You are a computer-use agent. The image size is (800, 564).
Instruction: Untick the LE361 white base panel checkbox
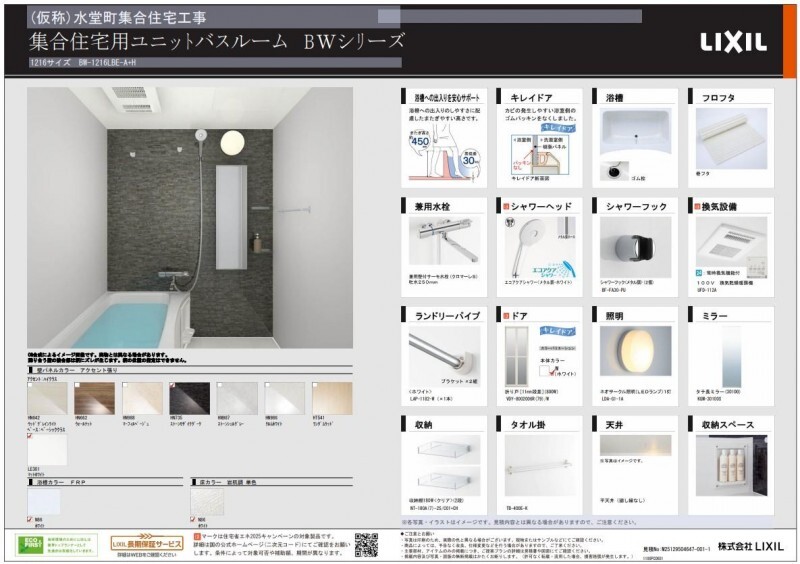(x=30, y=436)
